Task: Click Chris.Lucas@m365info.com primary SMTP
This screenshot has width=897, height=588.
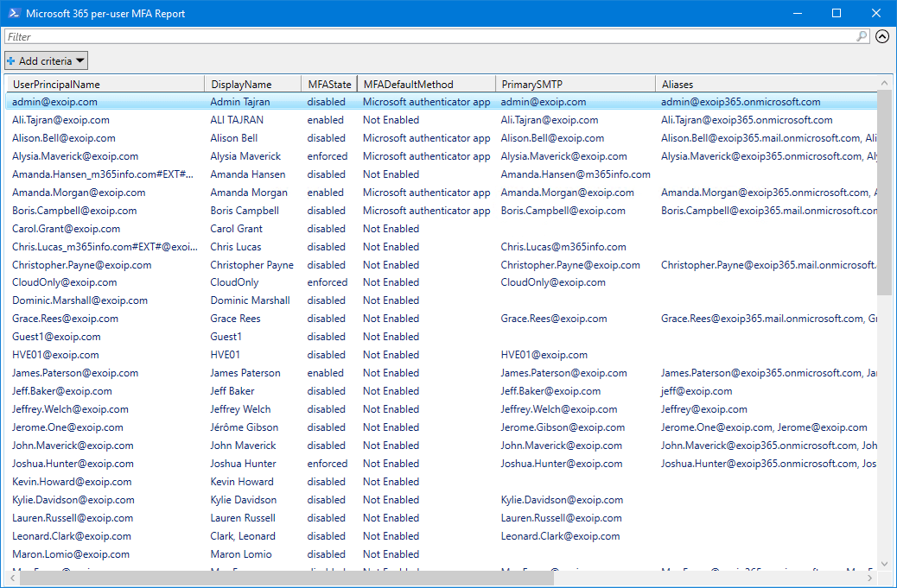Action: [x=563, y=247]
